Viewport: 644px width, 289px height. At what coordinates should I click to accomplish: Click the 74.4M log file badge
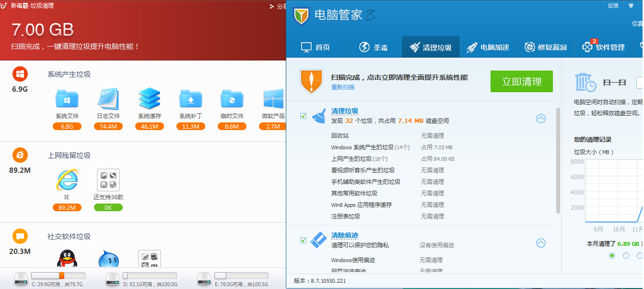click(x=108, y=126)
